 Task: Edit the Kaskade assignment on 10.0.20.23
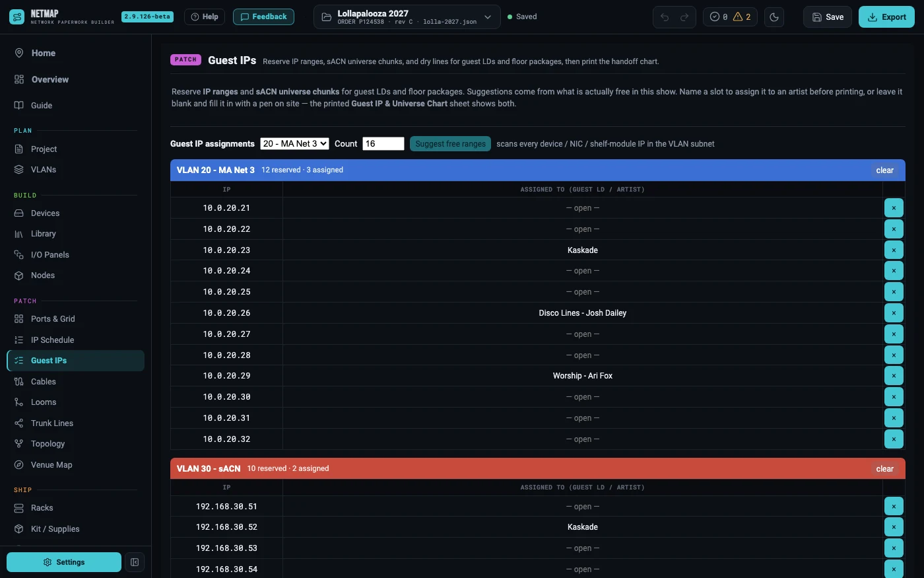[583, 250]
